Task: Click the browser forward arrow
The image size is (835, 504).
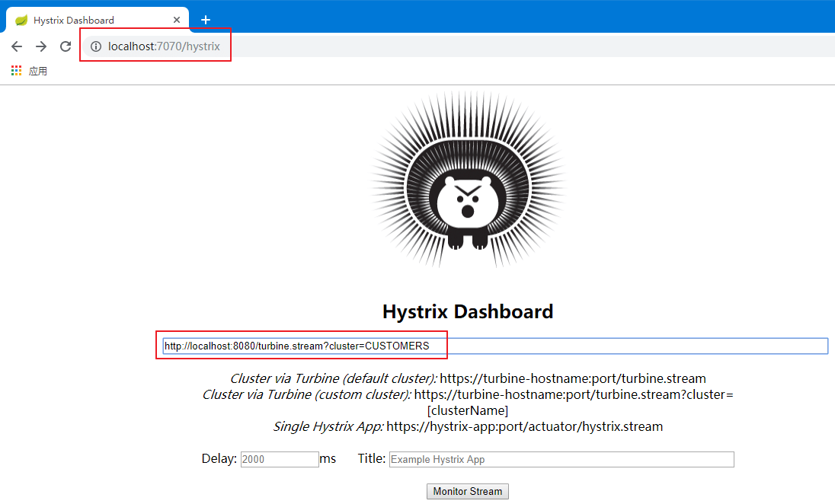Action: pos(41,46)
